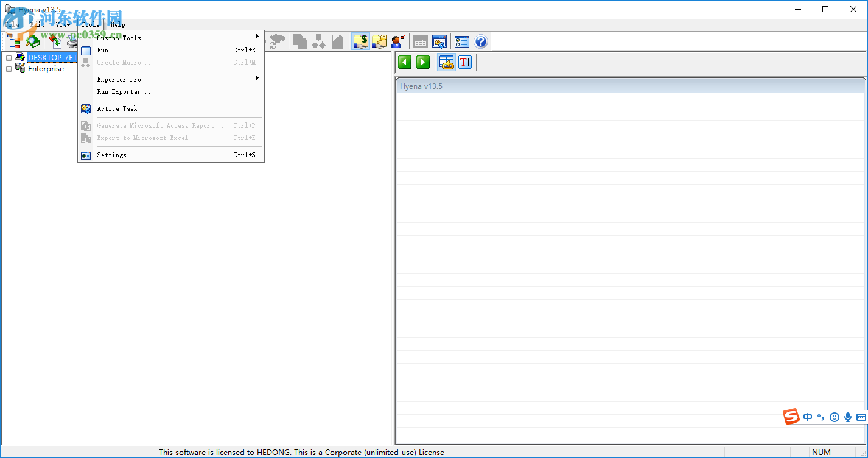Click the settings window icon on toolbar

439,41
